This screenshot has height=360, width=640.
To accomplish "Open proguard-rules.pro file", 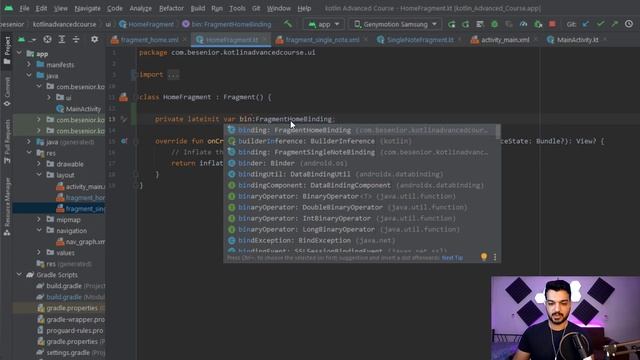I will (x=70, y=330).
